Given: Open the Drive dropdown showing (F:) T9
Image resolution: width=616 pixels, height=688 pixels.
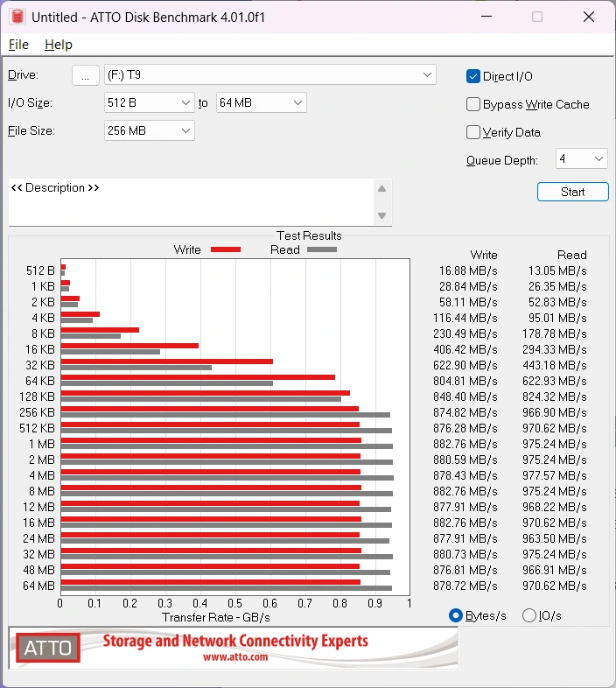Looking at the screenshot, I should pyautogui.click(x=270, y=74).
